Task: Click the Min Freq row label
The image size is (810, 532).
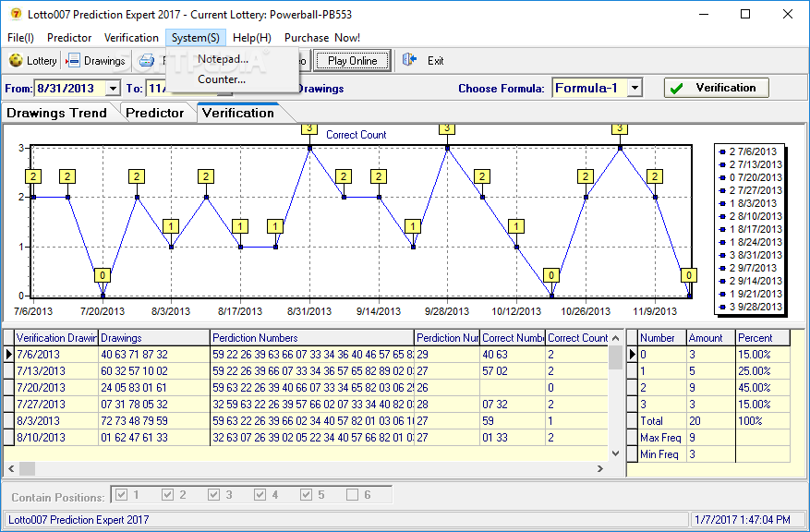Action: pyautogui.click(x=660, y=454)
